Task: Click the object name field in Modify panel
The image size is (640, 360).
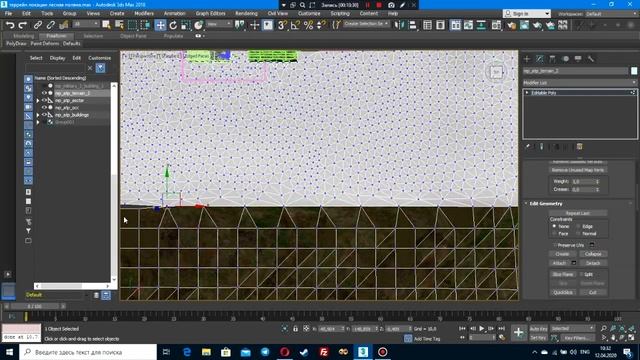Action: click(576, 71)
